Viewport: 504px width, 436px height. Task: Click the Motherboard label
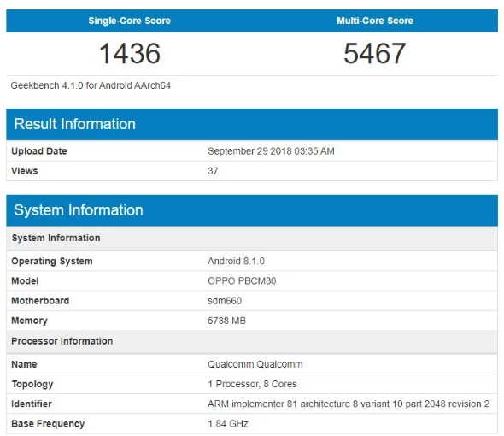point(40,301)
